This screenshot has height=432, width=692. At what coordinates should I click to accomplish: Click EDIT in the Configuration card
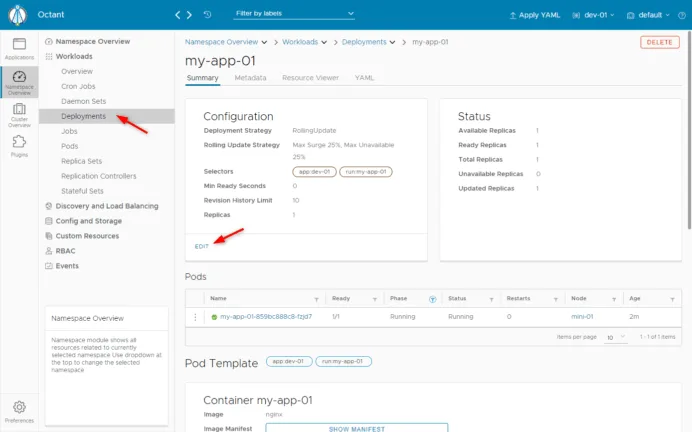202,247
